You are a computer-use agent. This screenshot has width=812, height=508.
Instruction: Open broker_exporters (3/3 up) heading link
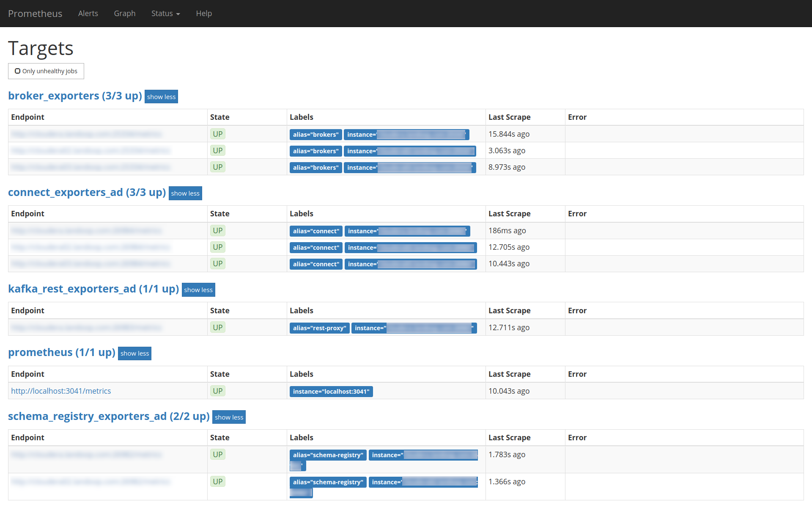[75, 96]
